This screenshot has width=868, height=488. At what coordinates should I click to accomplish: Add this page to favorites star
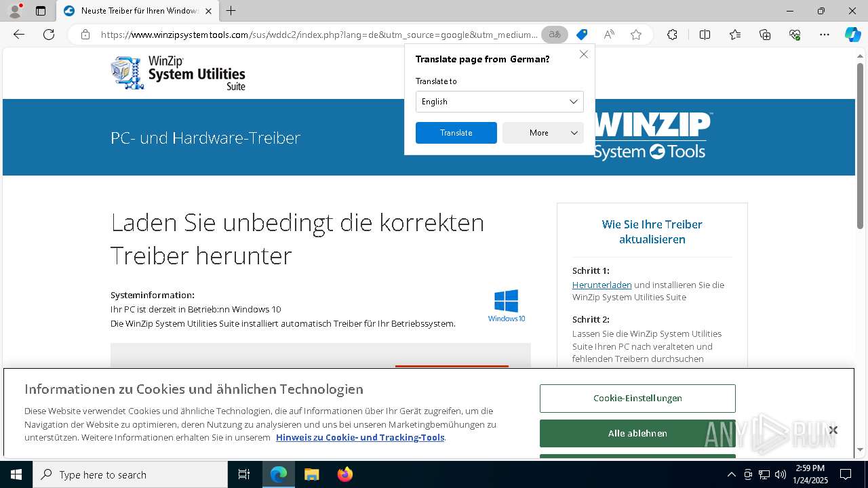(x=636, y=35)
